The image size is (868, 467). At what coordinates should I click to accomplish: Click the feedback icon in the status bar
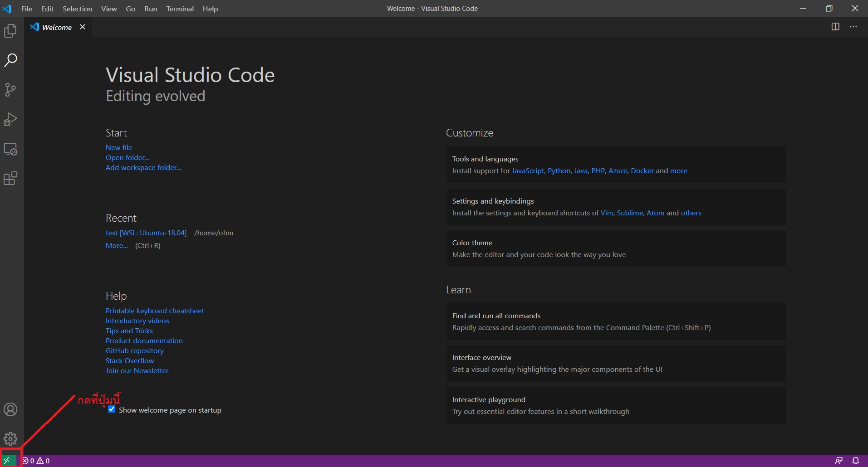click(x=839, y=461)
